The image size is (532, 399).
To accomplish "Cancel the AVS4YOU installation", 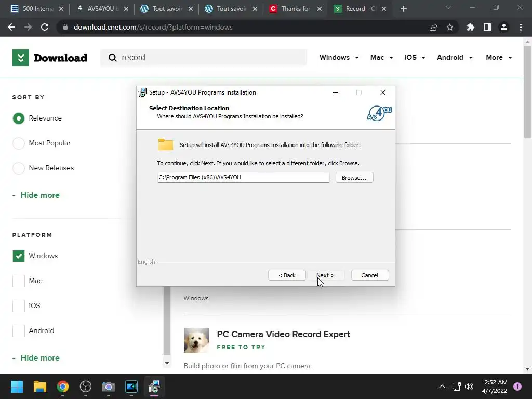I will point(370,275).
